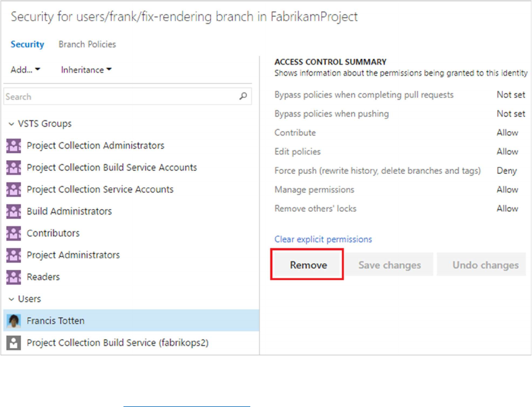The image size is (532, 407).
Task: Click the Clear explicit permissions link
Action: coord(323,239)
